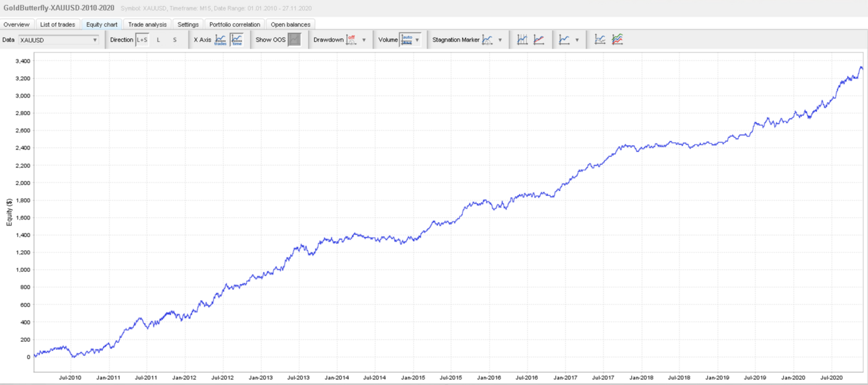Click the Jan-2018 date axis label

point(641,378)
